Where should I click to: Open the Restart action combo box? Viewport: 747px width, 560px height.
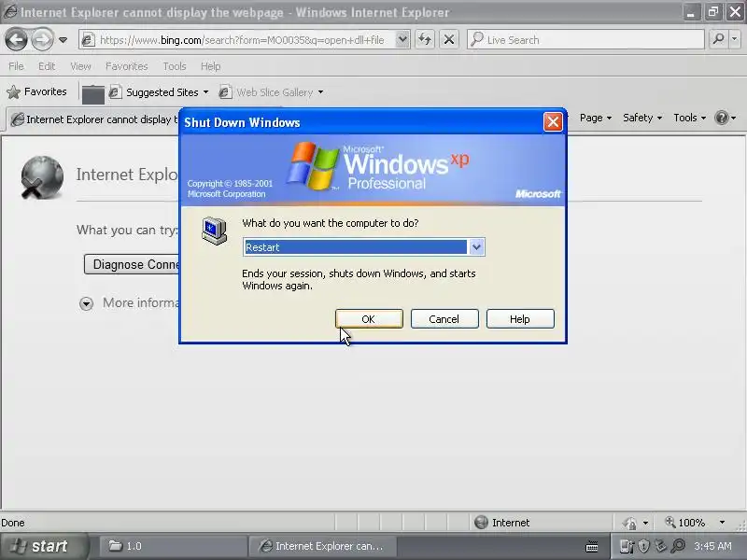(364, 247)
